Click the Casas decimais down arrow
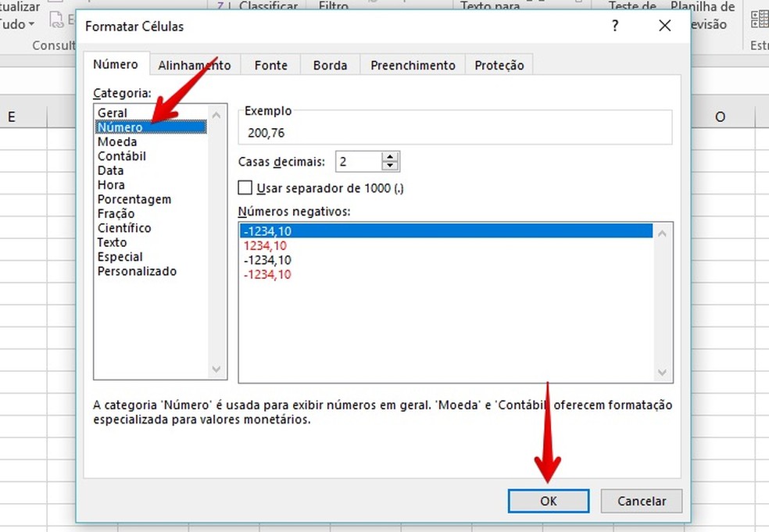Viewport: 769px width, 532px height. [389, 166]
